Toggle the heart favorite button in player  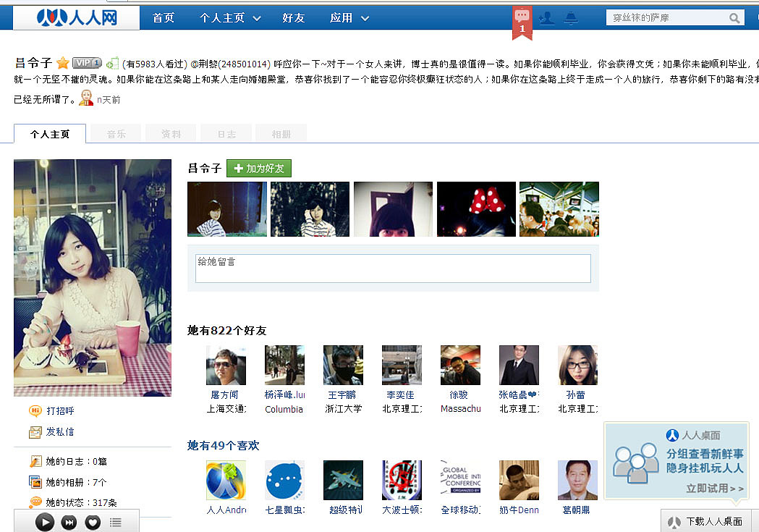coord(92,522)
